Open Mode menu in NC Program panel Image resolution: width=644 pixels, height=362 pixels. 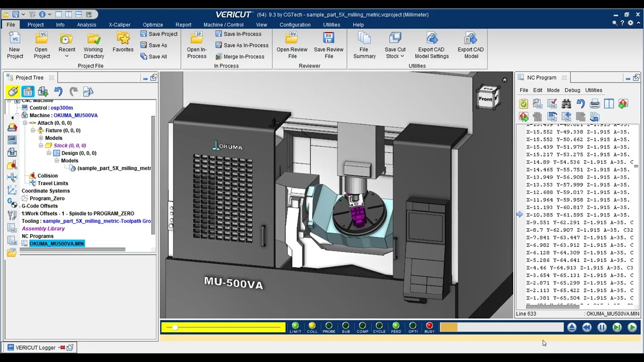pos(553,90)
